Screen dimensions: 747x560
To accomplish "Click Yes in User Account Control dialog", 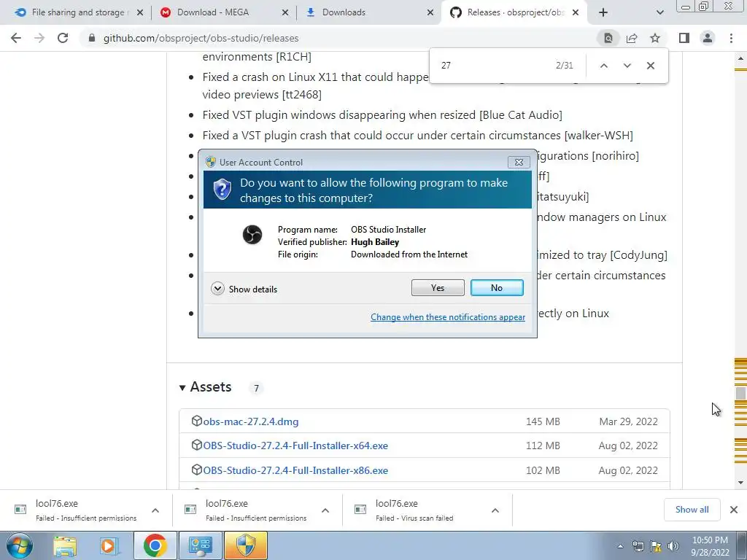I will tap(438, 287).
